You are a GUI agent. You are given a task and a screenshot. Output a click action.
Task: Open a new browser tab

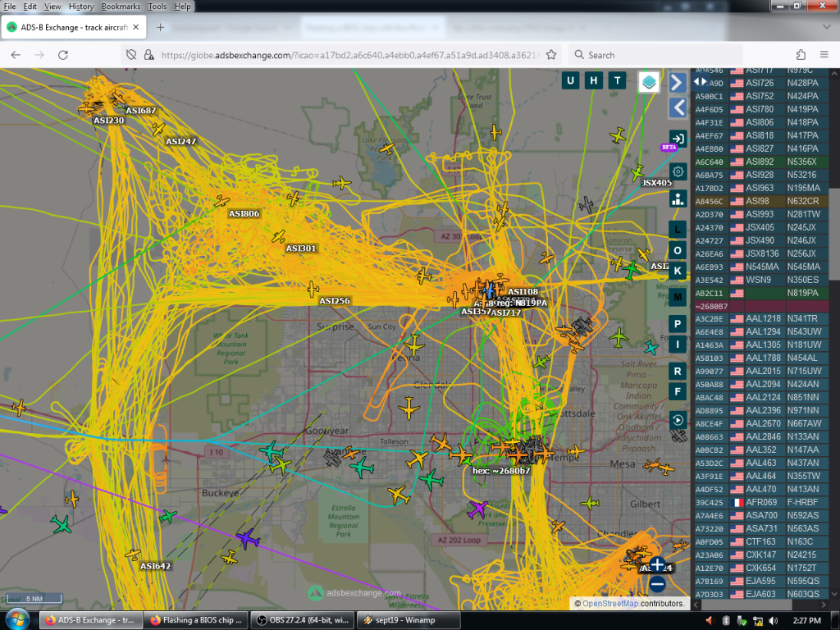[x=160, y=27]
